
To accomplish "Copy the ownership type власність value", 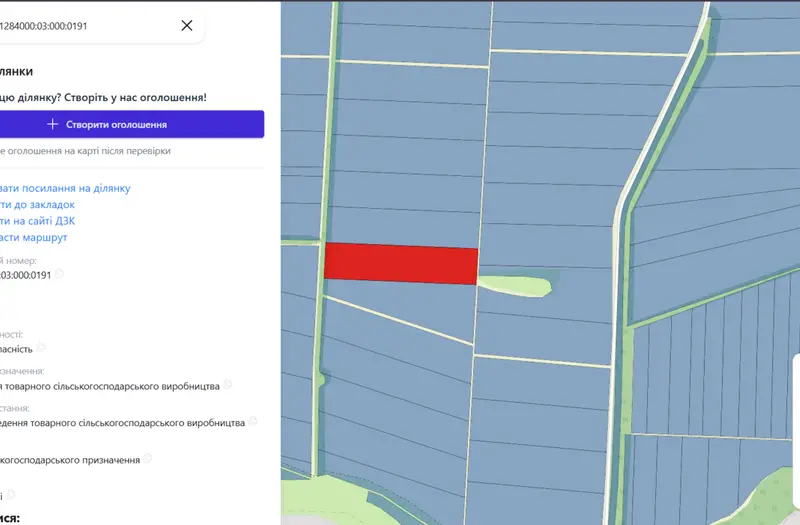I will 40,347.
